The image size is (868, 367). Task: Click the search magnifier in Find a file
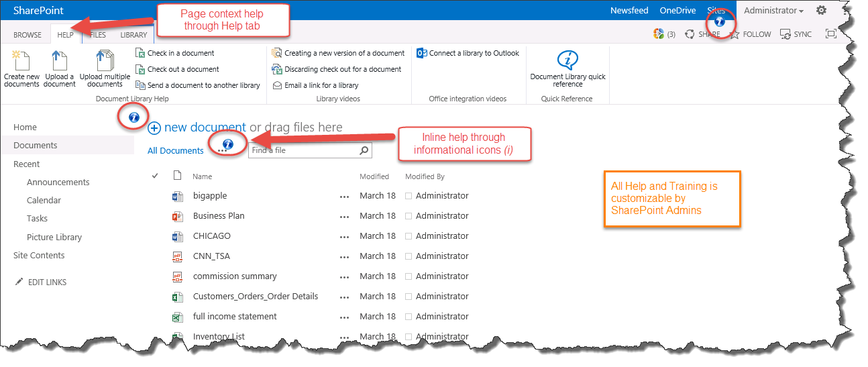tap(364, 150)
